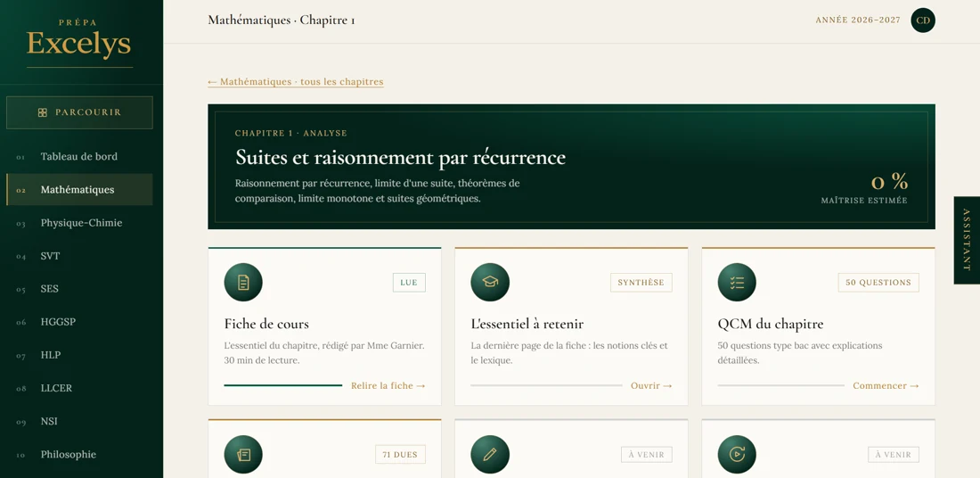Click the QCM du chapitre card title
Viewport: 980px width, 478px height.
click(770, 324)
